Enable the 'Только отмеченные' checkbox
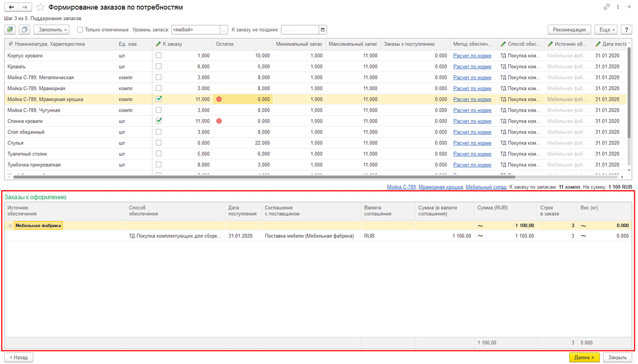 [x=80, y=30]
